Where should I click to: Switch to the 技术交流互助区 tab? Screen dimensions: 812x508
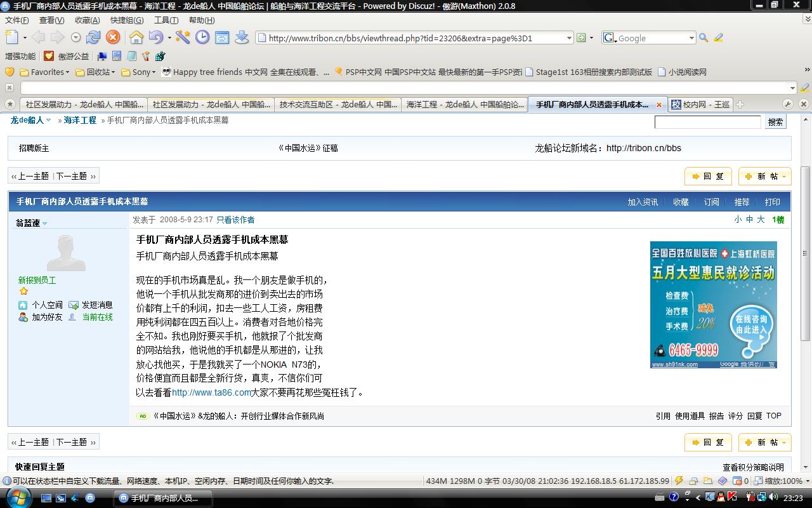(337, 104)
